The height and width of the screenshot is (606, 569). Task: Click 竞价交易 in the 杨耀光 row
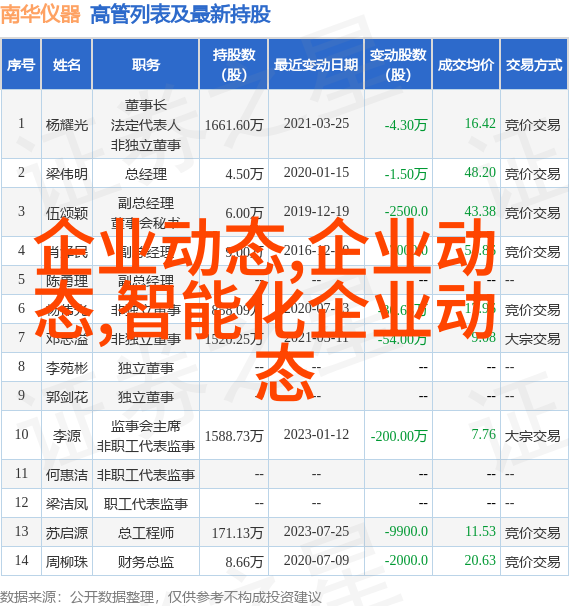click(x=532, y=125)
